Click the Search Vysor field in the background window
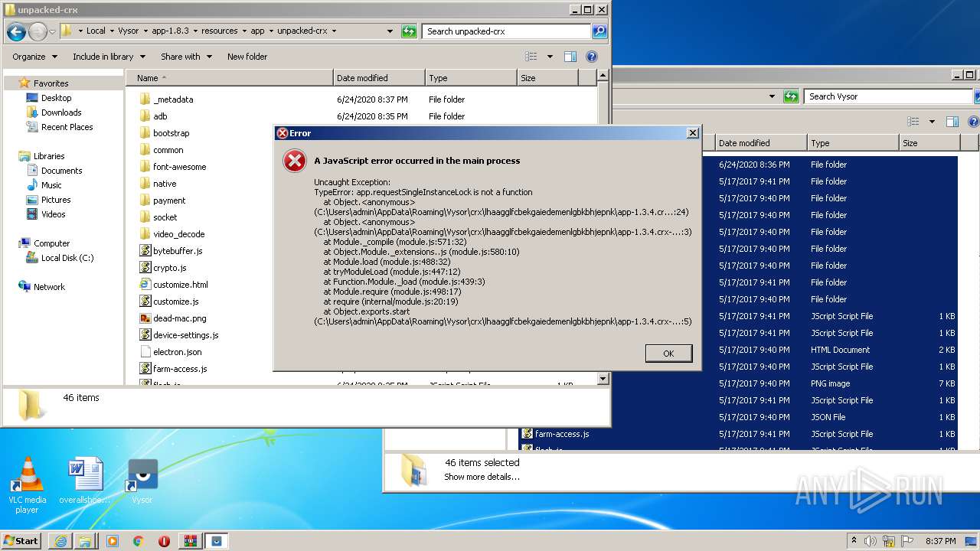Screen dimensions: 980x551 point(888,96)
